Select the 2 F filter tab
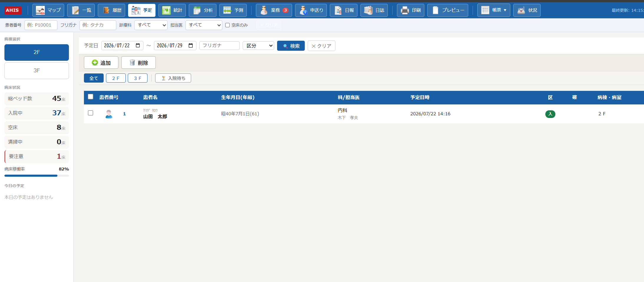 click(x=116, y=78)
